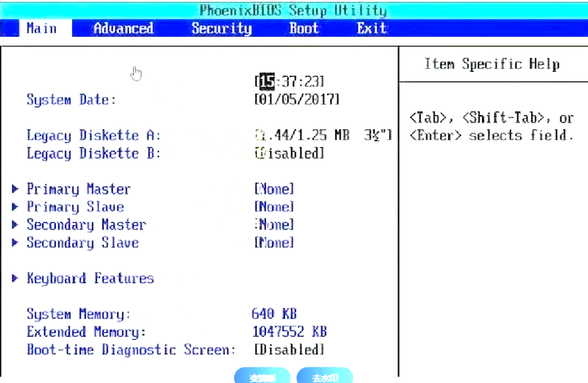
Task: Expand the Secondary Master arrow
Action: pos(15,225)
